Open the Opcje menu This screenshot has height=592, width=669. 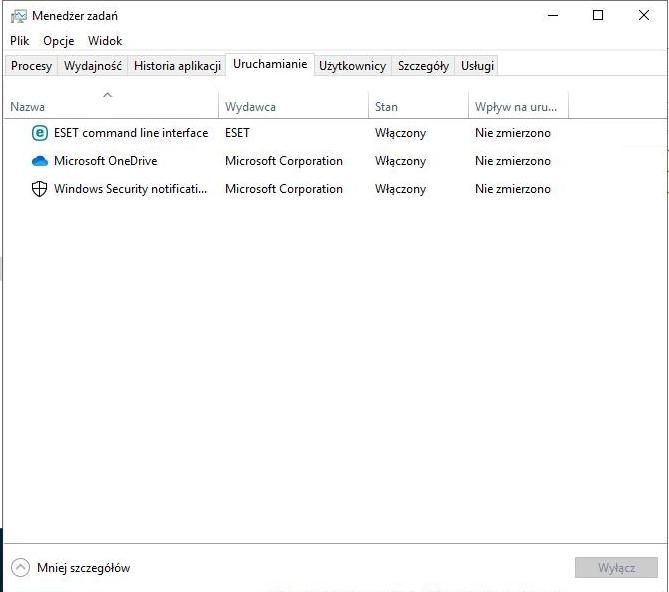(58, 41)
